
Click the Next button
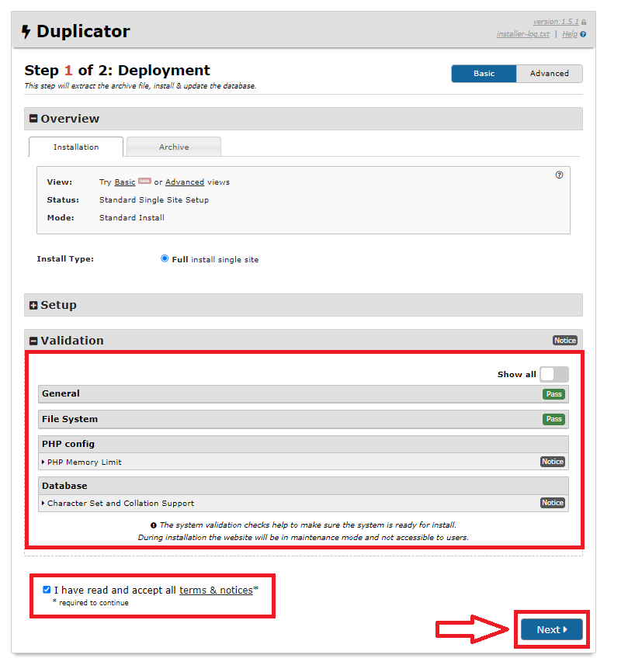pyautogui.click(x=551, y=629)
